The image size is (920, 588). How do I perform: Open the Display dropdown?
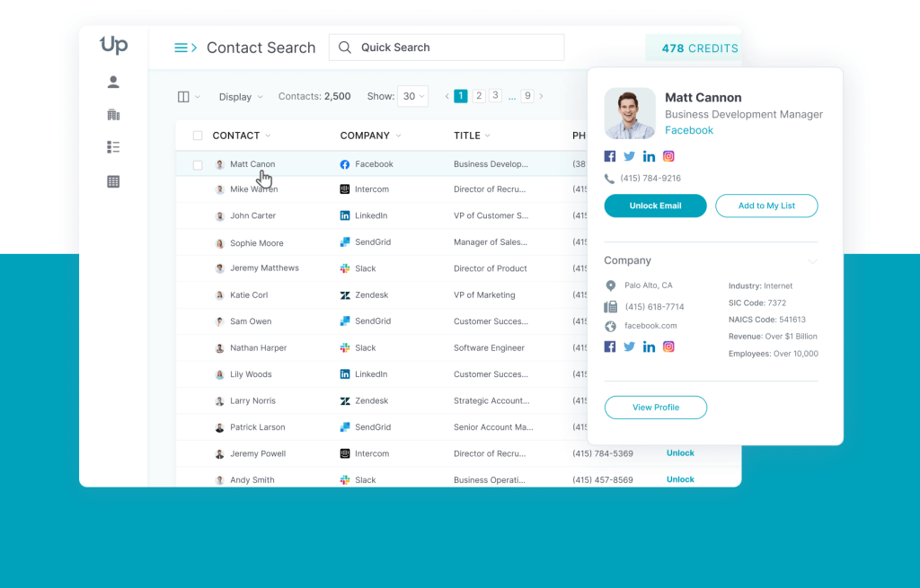coord(241,97)
